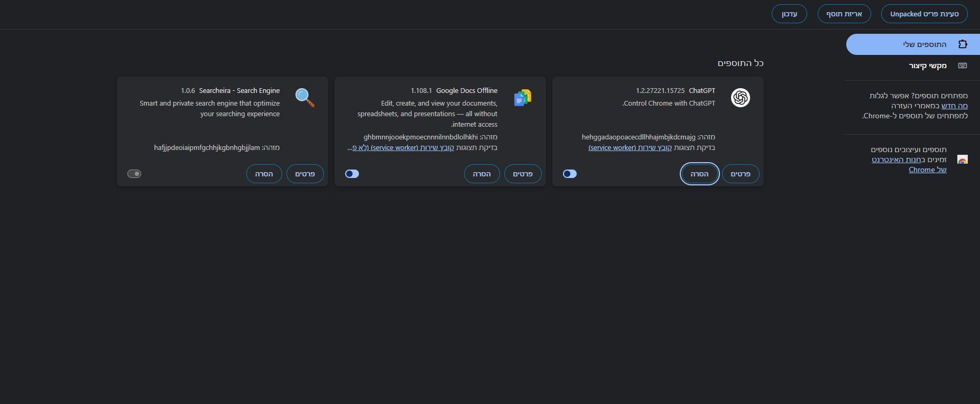The image size is (980, 404).
Task: Open פרטים for Google Docs Offline
Action: click(523, 174)
